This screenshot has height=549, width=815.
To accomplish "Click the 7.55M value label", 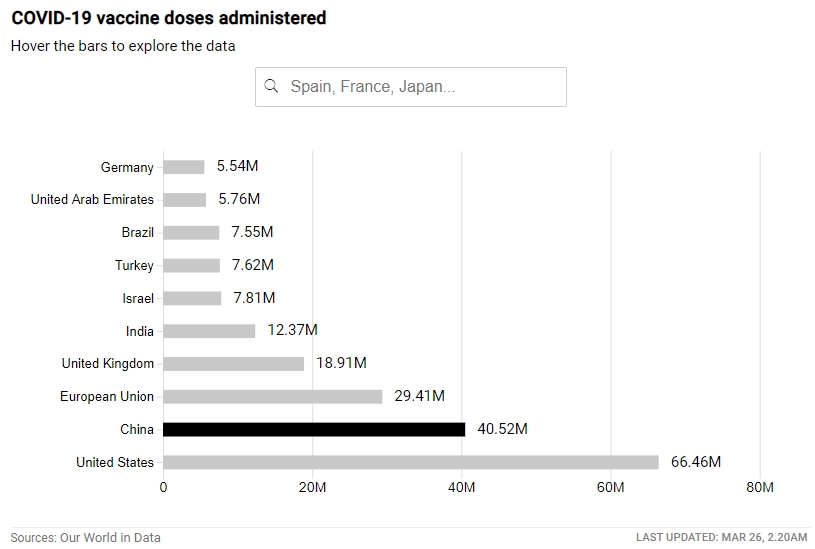I will [x=252, y=231].
